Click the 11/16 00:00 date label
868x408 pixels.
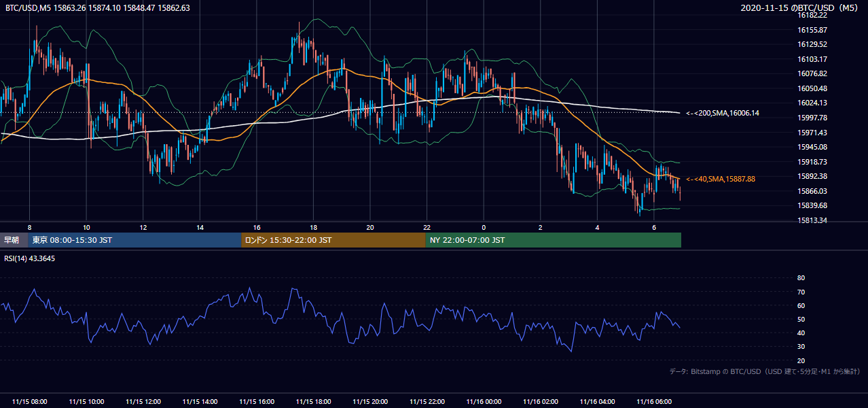pyautogui.click(x=484, y=402)
